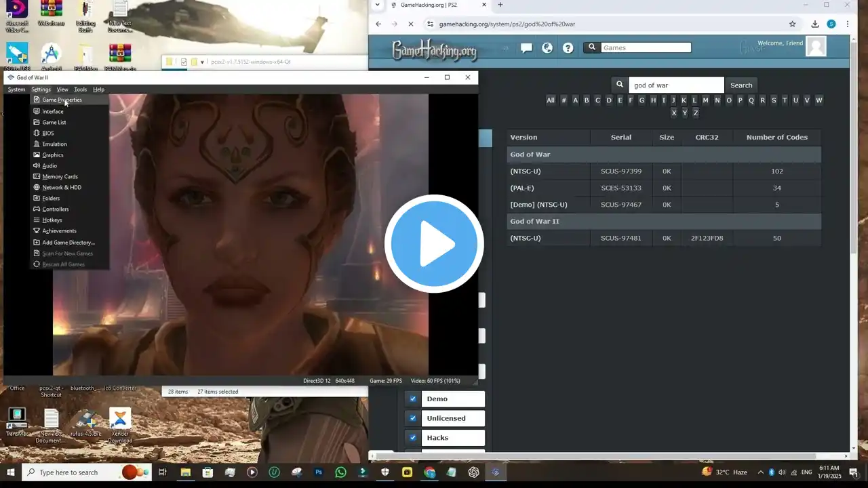The image size is (868, 488).
Task: Click the header Games search field
Action: [646, 47]
